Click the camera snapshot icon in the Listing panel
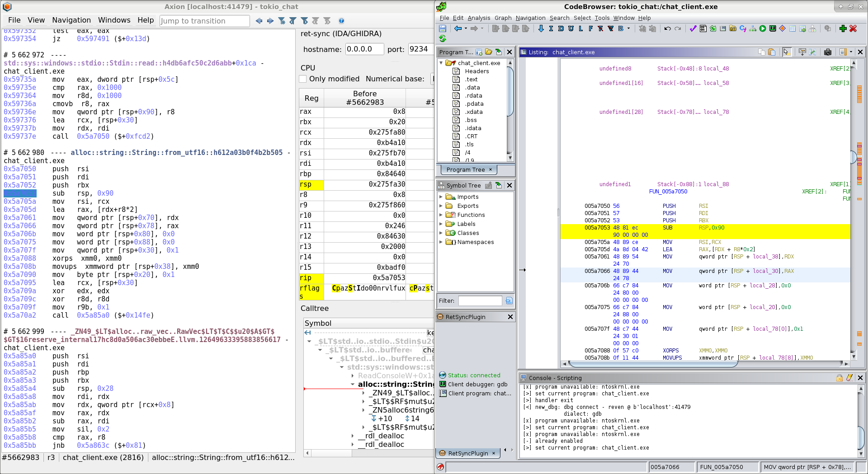 coord(828,52)
